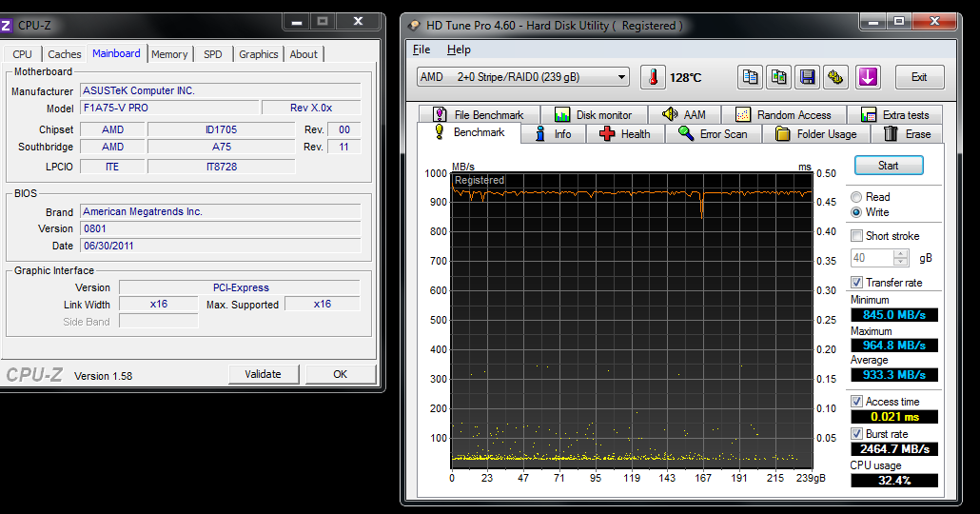Viewport: 980px width, 514px height.
Task: Click the American Megatrends Inc. brand field
Action: [220, 212]
